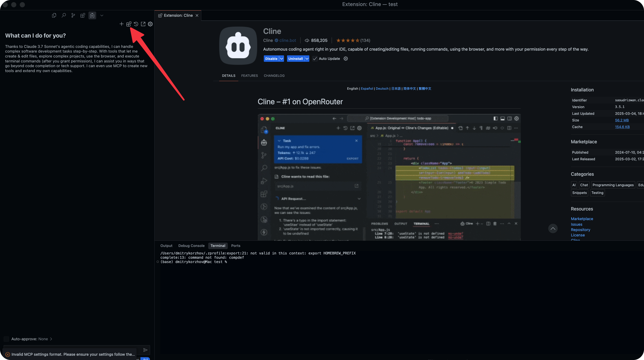Open the Uninstall button dropdown arrow
The width and height of the screenshot is (644, 360).
click(x=307, y=58)
